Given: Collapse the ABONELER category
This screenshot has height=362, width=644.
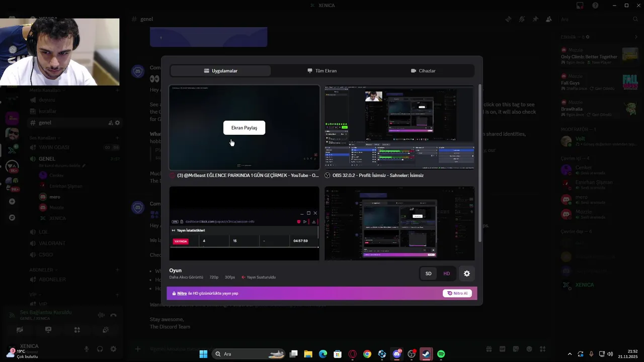Looking at the screenshot, I should tap(43, 270).
